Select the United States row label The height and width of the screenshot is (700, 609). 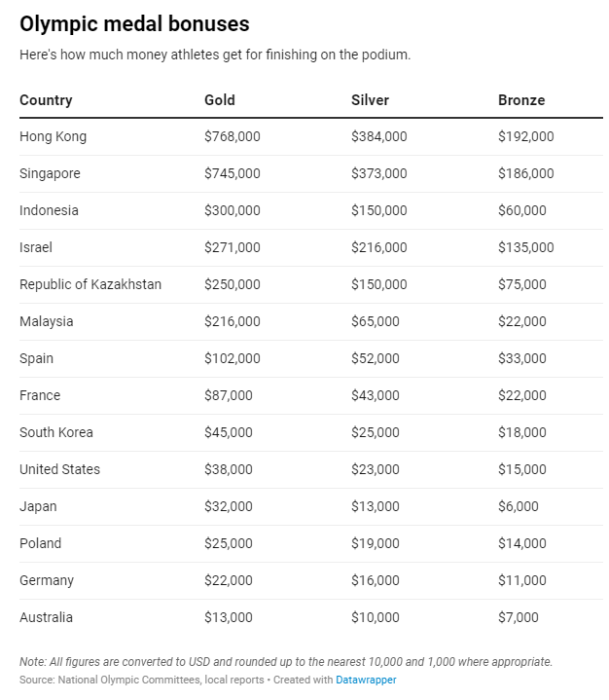point(59,470)
